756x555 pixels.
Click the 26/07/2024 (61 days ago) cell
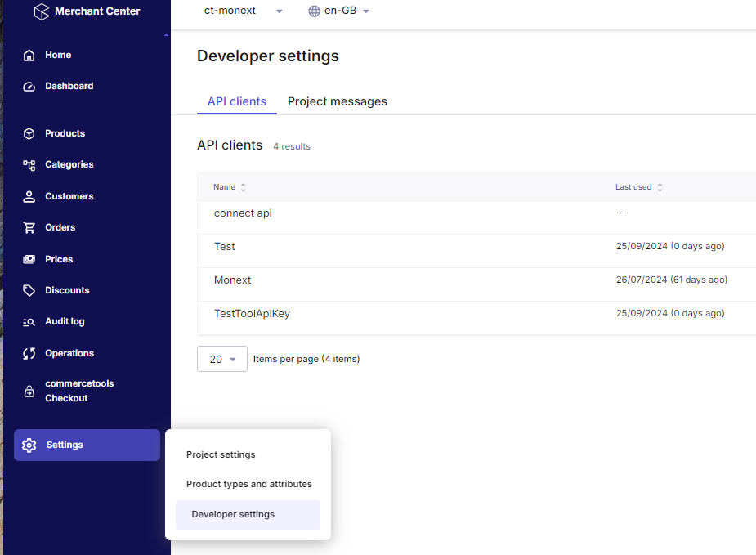(672, 280)
